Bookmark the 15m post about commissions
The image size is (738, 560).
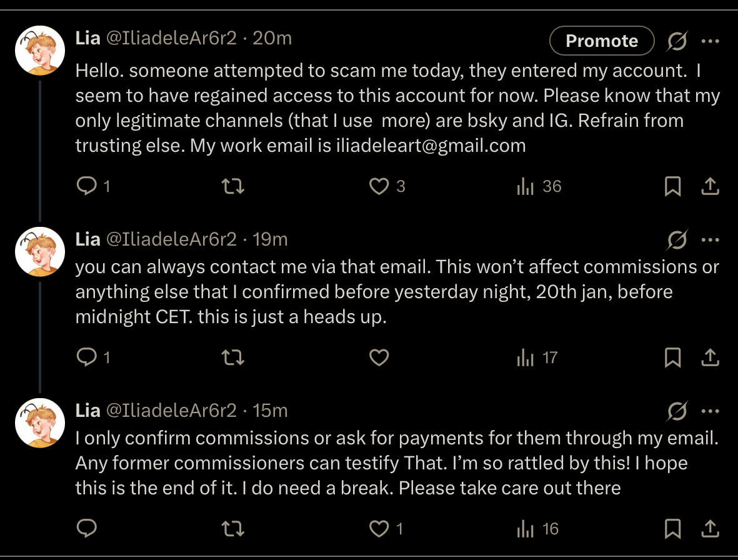pos(672,529)
